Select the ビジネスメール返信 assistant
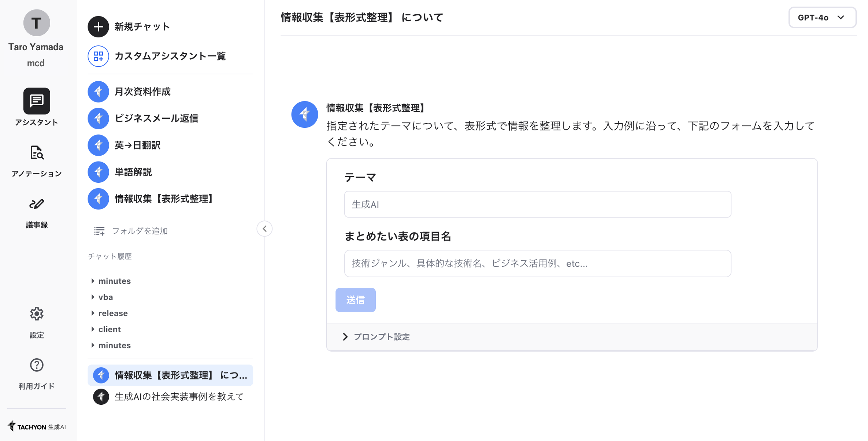Viewport: 868px width, 441px height. click(156, 118)
